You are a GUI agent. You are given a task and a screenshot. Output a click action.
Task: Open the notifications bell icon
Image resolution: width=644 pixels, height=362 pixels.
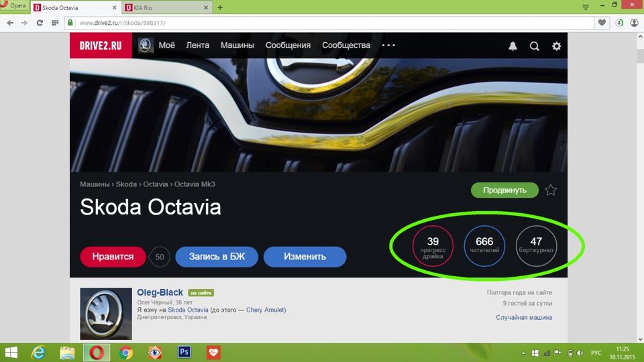tap(513, 46)
